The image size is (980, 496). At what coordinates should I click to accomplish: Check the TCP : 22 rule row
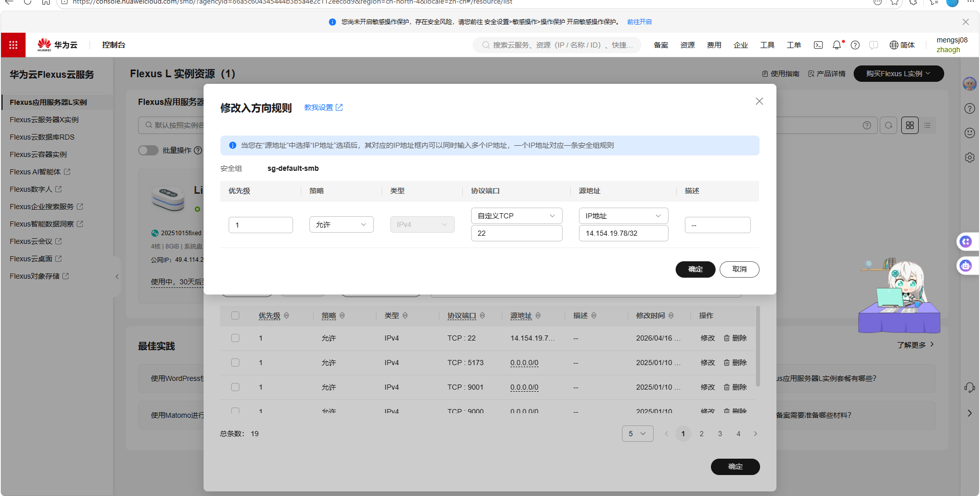[235, 338]
